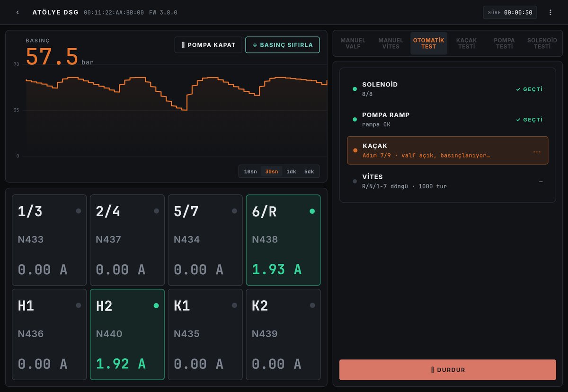Click the ATÖLYE DSG device name

pos(55,12)
